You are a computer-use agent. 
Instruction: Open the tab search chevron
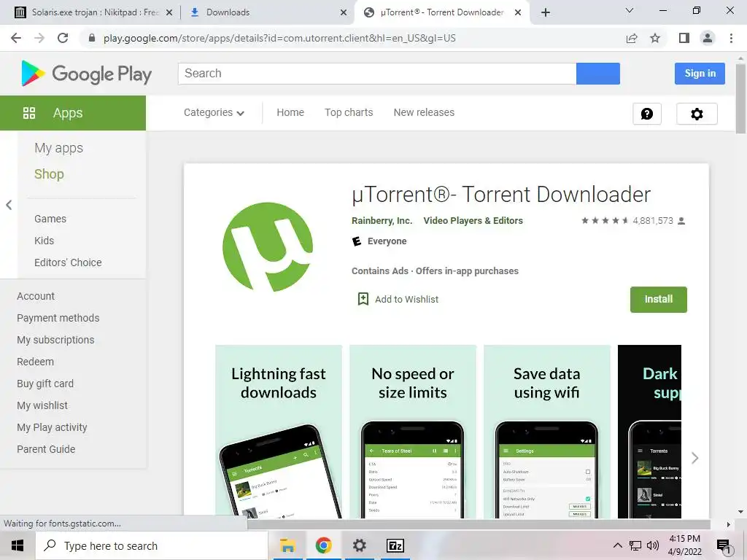[630, 10]
